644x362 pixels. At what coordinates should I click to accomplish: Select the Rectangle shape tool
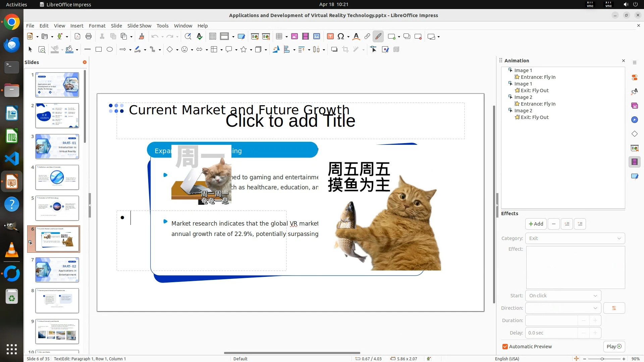tap(99, 50)
